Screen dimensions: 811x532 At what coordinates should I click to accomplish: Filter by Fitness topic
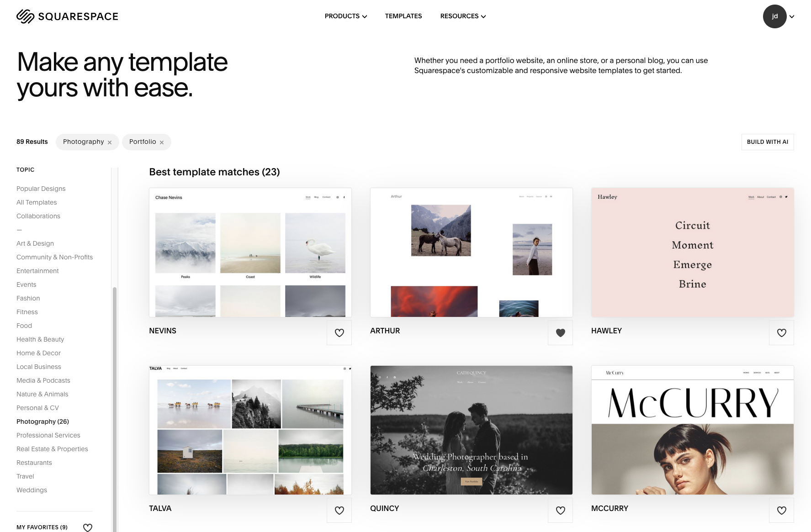pos(27,312)
